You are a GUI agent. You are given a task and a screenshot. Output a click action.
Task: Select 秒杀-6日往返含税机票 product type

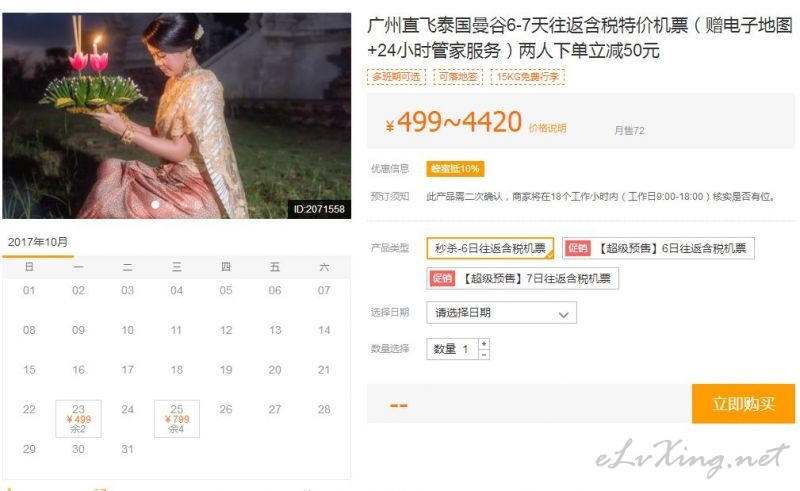click(x=490, y=249)
